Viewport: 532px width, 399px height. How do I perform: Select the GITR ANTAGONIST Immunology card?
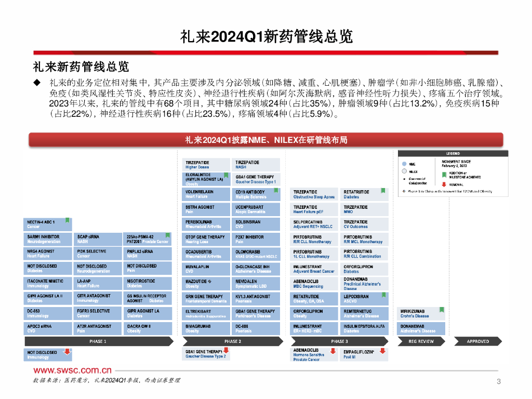coord(98,299)
